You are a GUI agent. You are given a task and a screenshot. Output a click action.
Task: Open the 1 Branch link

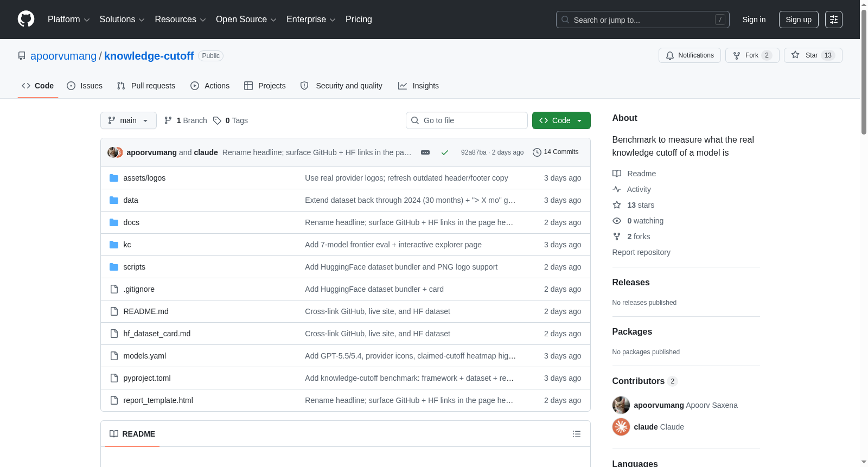(x=186, y=120)
